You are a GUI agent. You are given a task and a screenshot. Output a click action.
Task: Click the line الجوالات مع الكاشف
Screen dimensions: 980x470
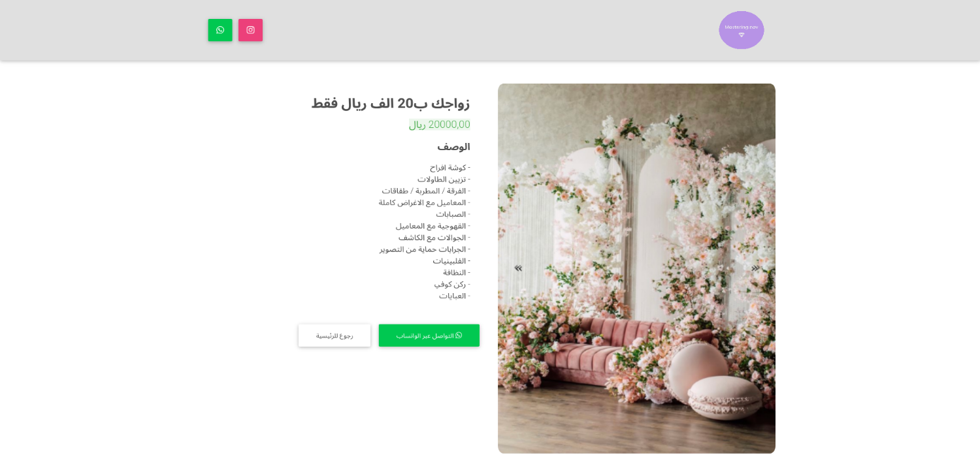click(434, 238)
